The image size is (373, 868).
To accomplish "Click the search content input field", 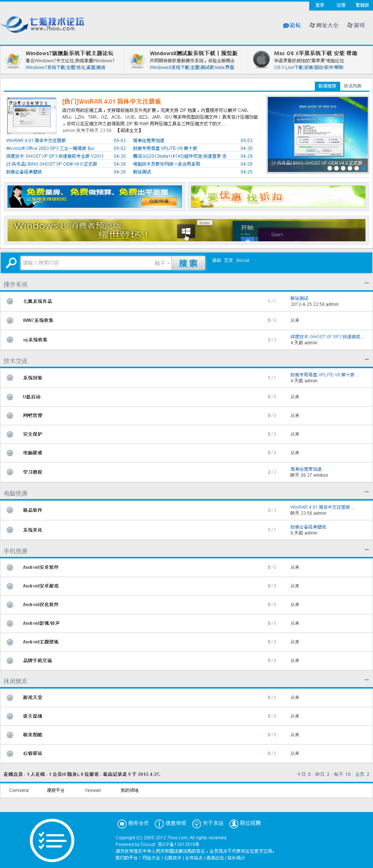I will 87,263.
